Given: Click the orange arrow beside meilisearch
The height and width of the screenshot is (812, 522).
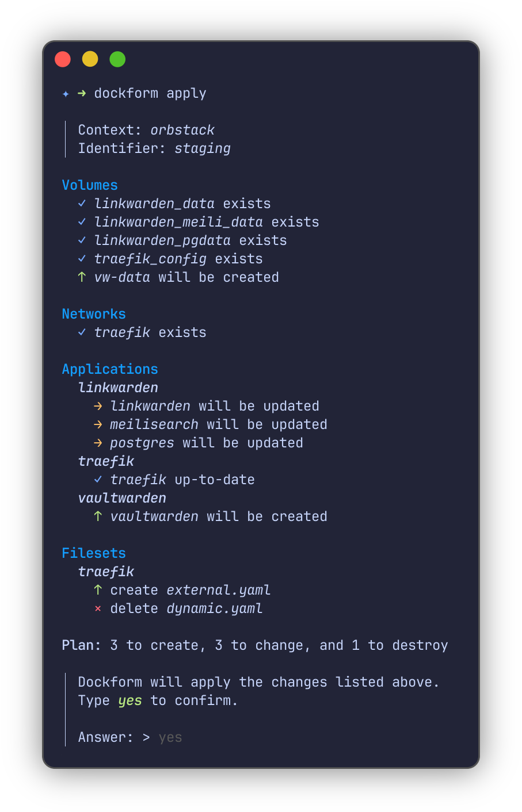Looking at the screenshot, I should tap(98, 424).
